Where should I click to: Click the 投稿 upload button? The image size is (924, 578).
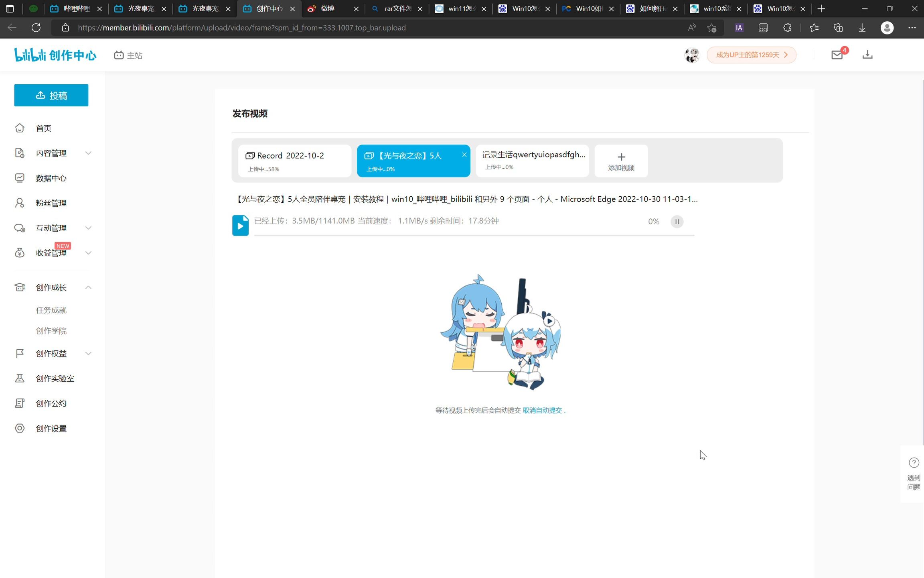pyautogui.click(x=51, y=95)
